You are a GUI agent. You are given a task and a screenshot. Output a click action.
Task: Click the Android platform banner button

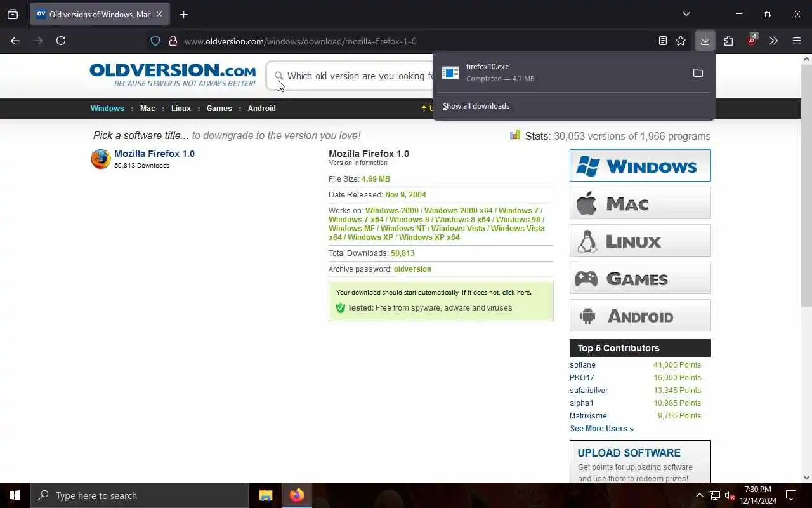click(640, 316)
